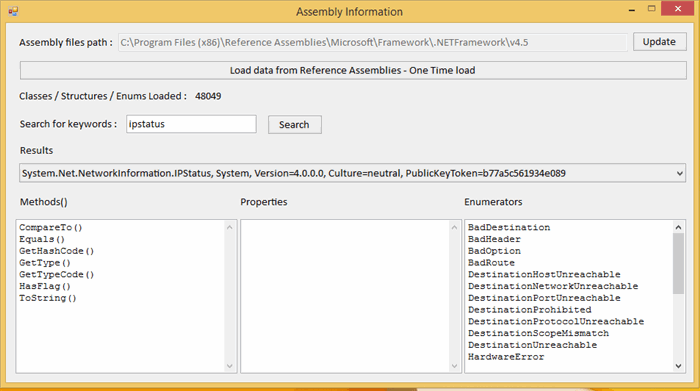Click Properties list scroll up arrow
The height and width of the screenshot is (391, 700).
pos(454,227)
